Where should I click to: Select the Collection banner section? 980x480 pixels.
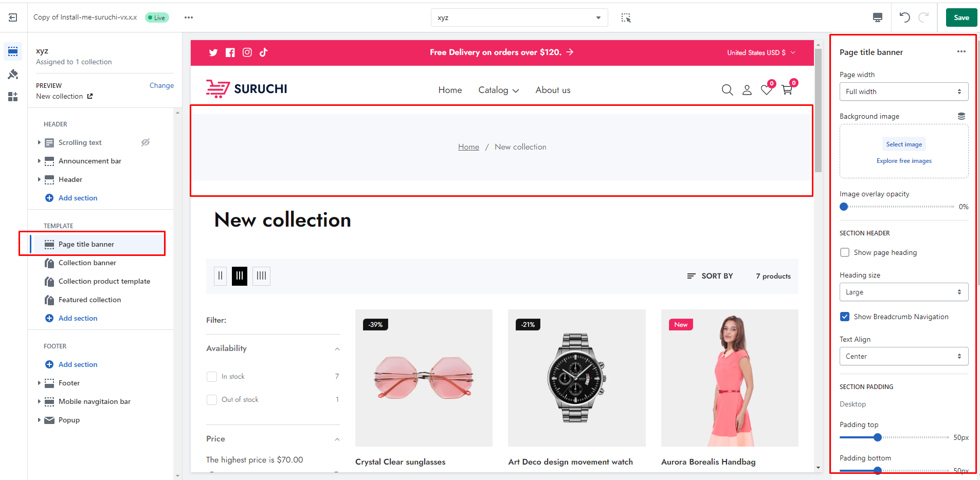(87, 263)
